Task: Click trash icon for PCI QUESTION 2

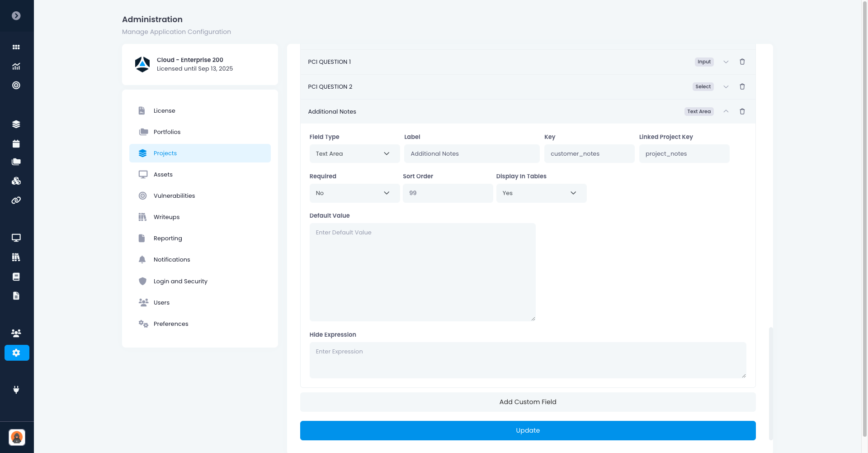Action: 742,87
